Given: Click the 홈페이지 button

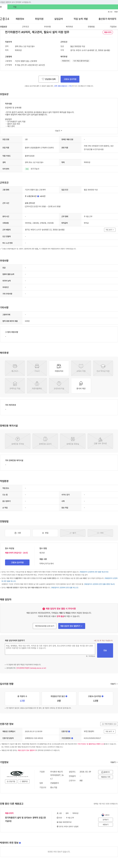Looking at the screenshot, I should (x=105, y=772).
